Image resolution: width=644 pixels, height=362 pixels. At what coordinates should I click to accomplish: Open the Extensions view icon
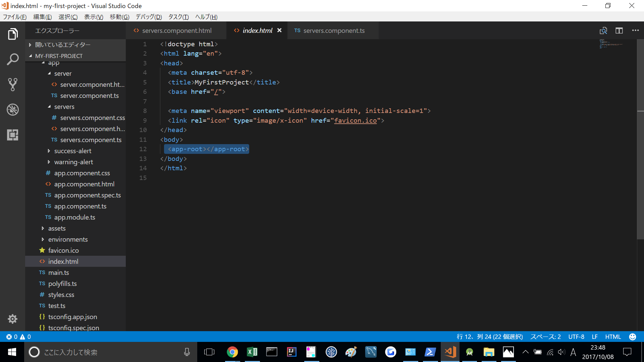[12, 135]
